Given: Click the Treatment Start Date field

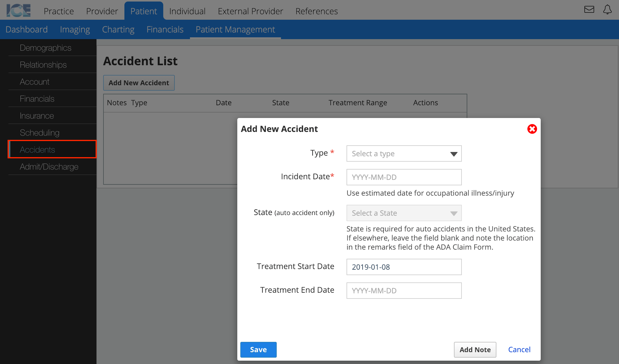Looking at the screenshot, I should coord(404,267).
